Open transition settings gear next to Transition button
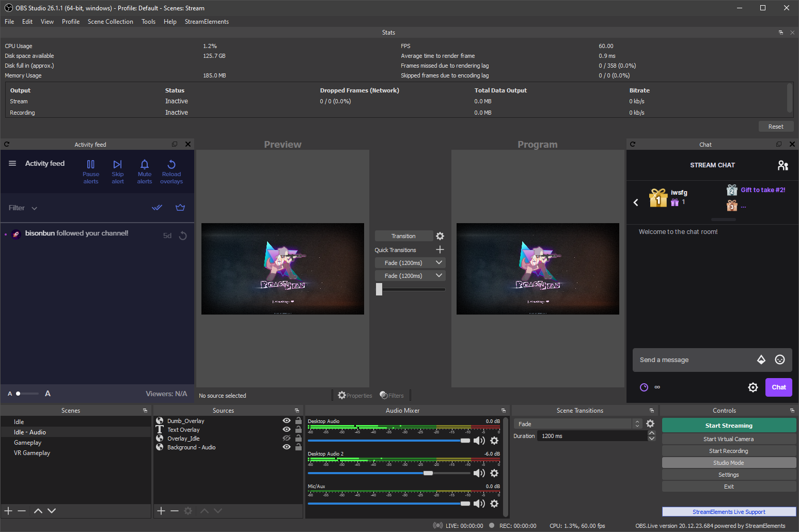This screenshot has width=799, height=532. pyautogui.click(x=440, y=236)
